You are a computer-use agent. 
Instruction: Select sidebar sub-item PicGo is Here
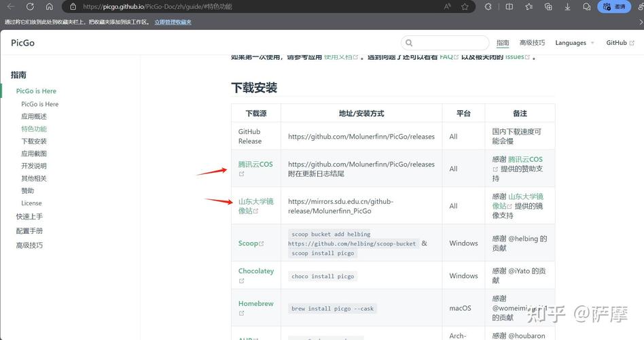40,104
